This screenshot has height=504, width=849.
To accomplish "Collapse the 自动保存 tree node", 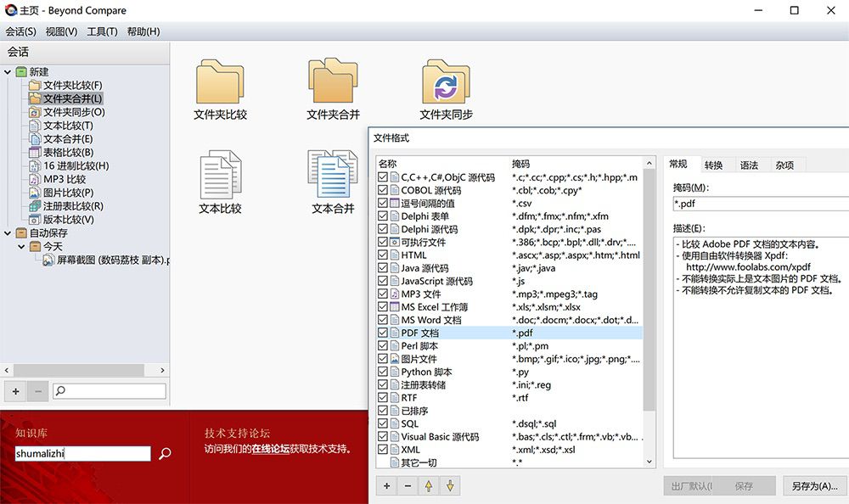I will click(8, 233).
